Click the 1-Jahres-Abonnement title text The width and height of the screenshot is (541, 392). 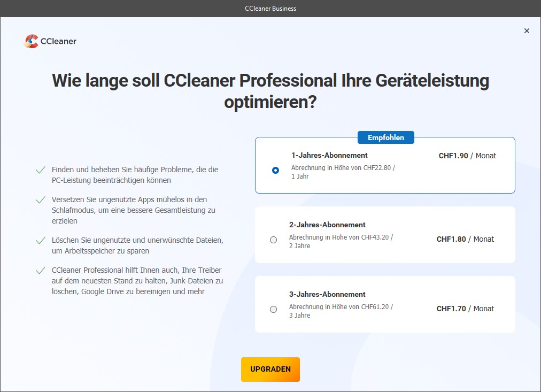[x=329, y=155]
